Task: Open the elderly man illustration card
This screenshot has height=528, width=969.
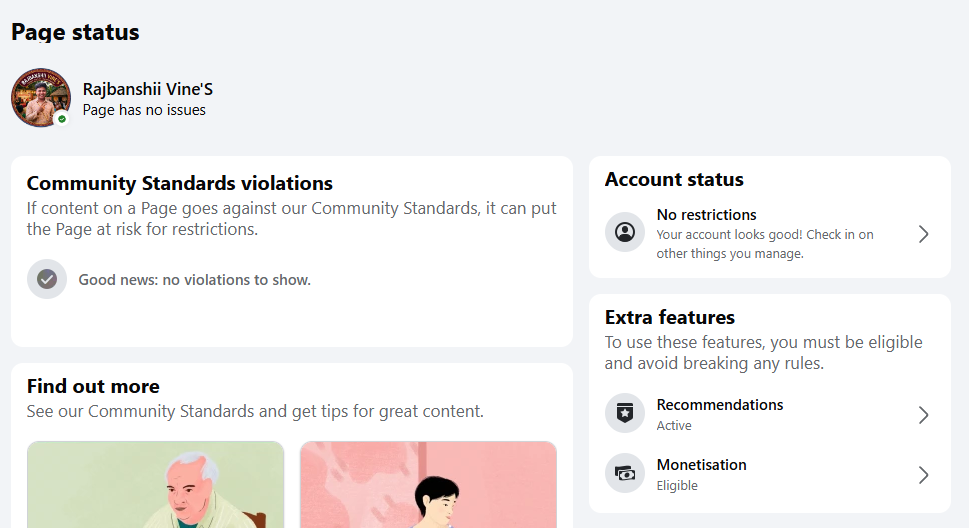Action: point(156,485)
